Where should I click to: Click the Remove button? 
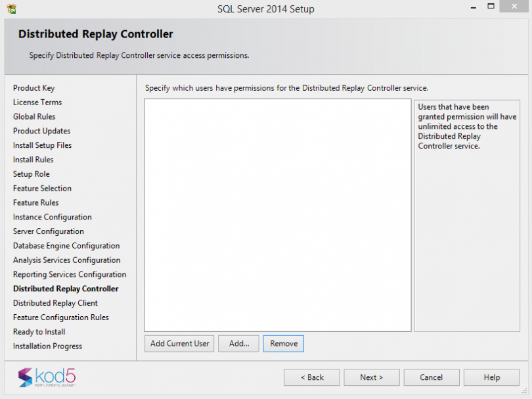pos(283,343)
